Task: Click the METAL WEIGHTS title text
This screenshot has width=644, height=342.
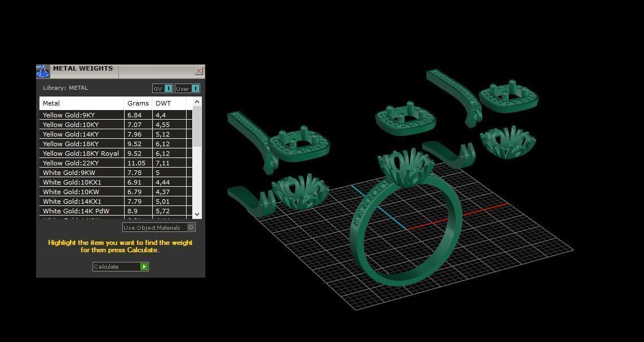Action: (83, 69)
